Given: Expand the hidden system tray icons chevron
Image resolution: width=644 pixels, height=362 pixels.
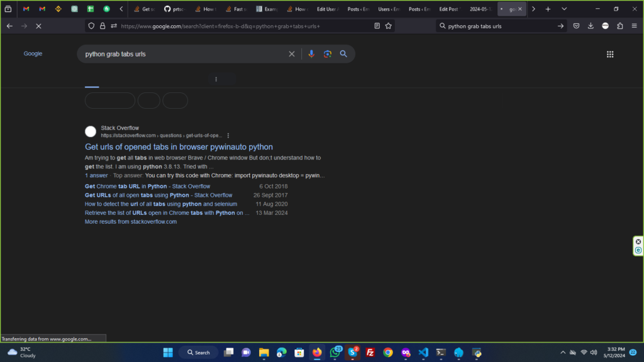Looking at the screenshot, I should pyautogui.click(x=563, y=353).
